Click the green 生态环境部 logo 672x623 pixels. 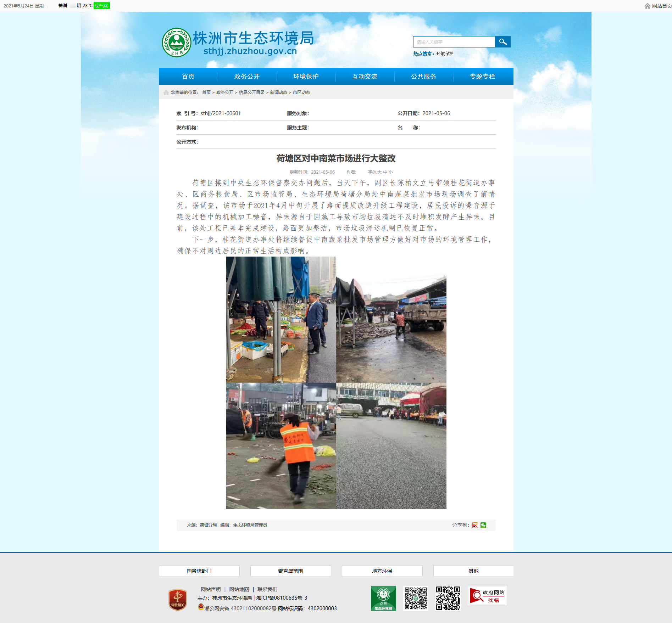point(383,598)
